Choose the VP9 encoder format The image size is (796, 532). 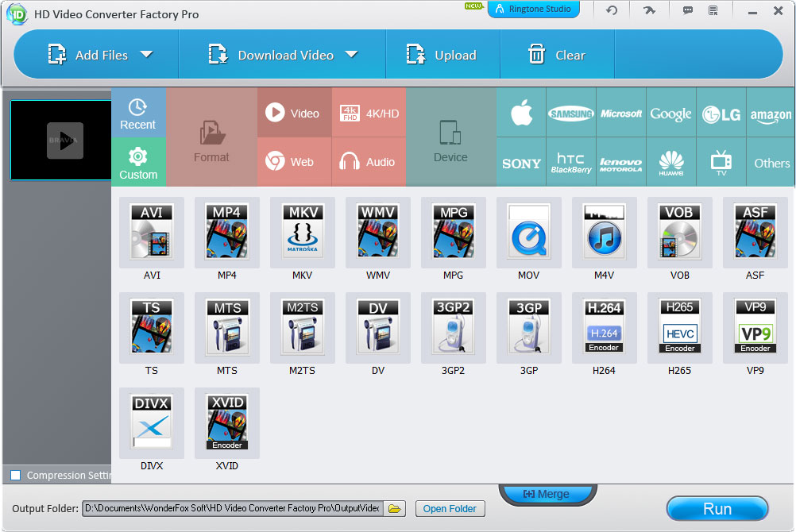pyautogui.click(x=755, y=328)
